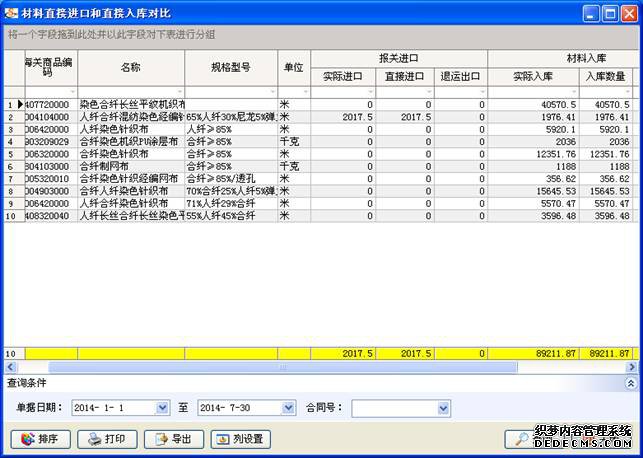Viewport: 643px width, 458px height.
Task: Click the 直接进口 column header
Action: pos(405,76)
